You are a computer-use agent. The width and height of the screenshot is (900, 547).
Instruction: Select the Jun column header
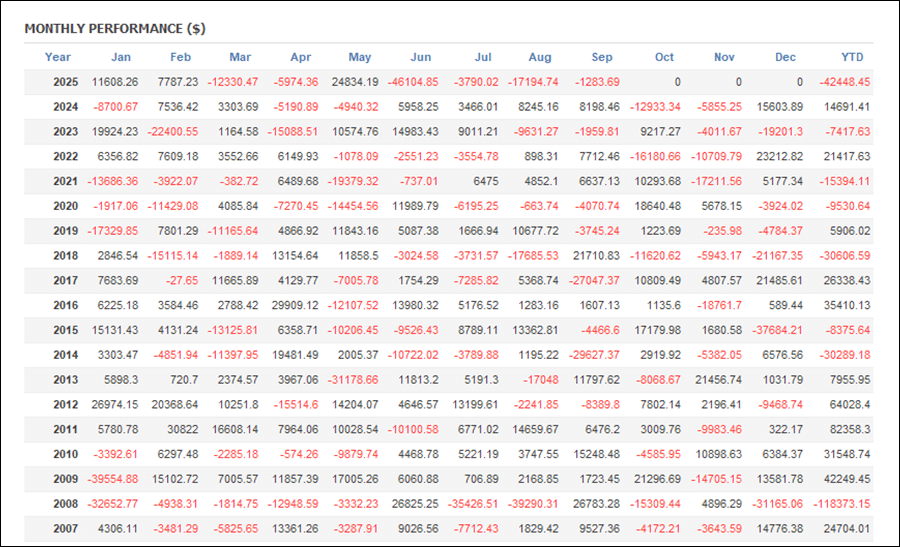(x=421, y=57)
